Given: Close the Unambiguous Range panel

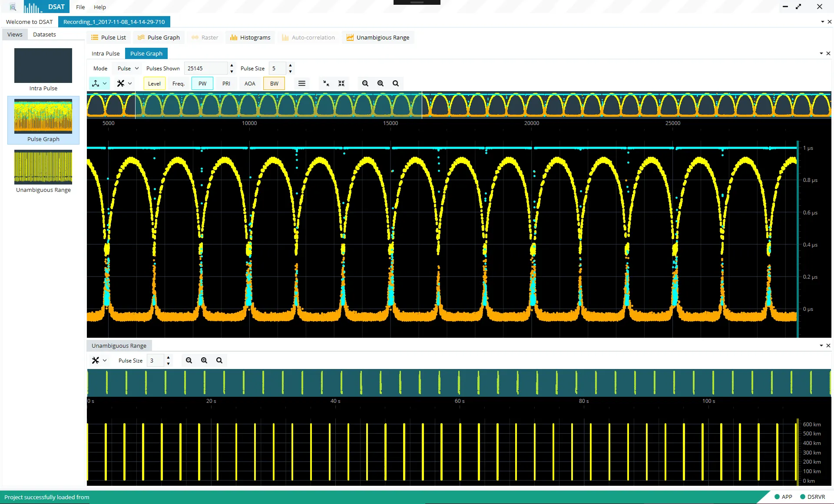Looking at the screenshot, I should pyautogui.click(x=828, y=346).
